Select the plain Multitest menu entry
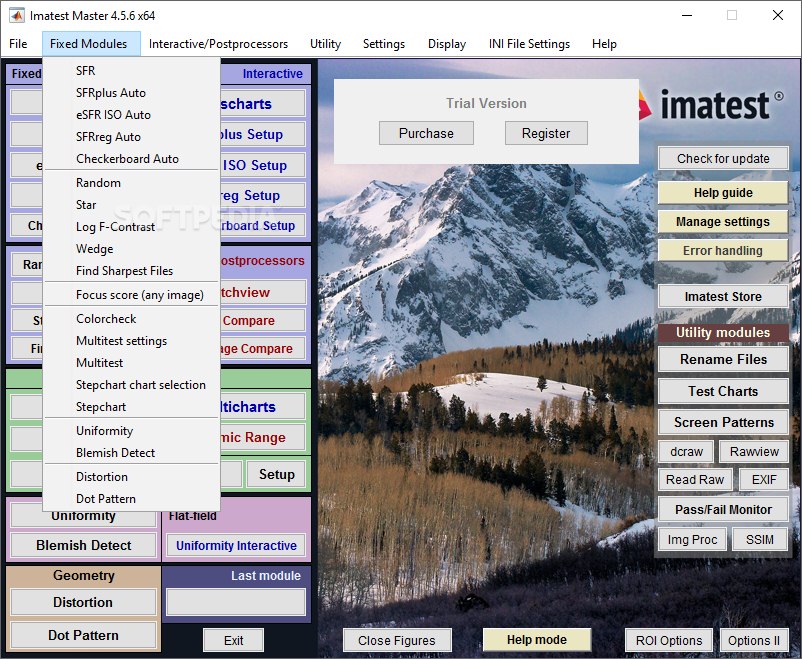The height and width of the screenshot is (659, 802). [132, 363]
